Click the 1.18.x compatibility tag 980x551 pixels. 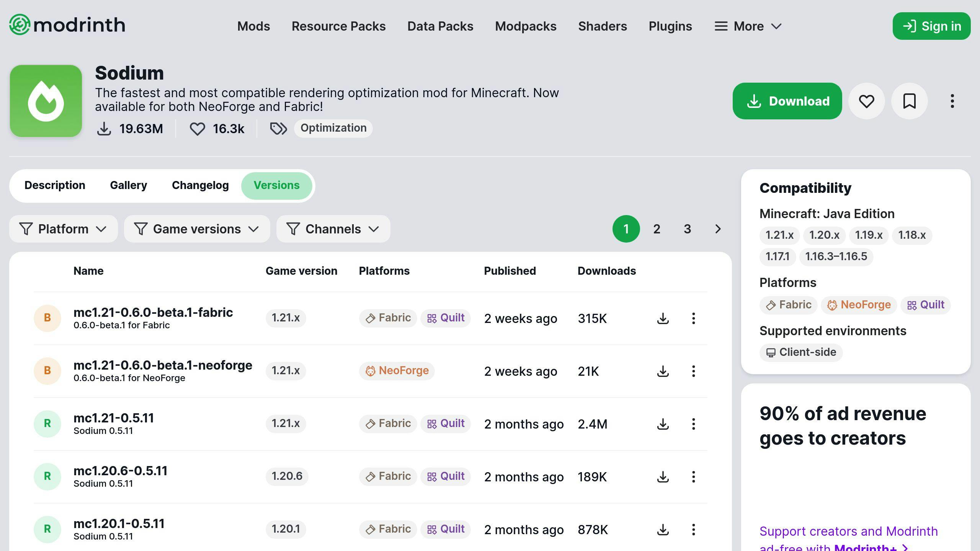(912, 235)
